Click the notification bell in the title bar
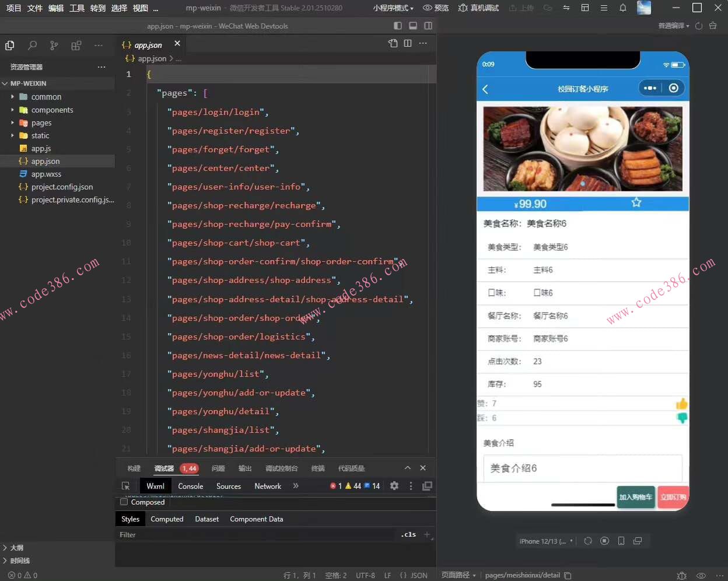 click(x=623, y=8)
